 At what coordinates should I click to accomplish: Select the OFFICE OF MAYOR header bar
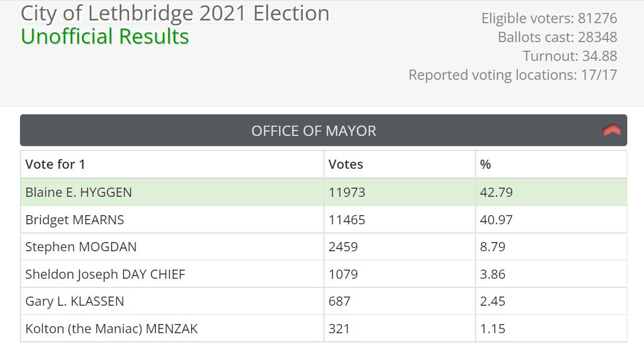click(x=315, y=130)
